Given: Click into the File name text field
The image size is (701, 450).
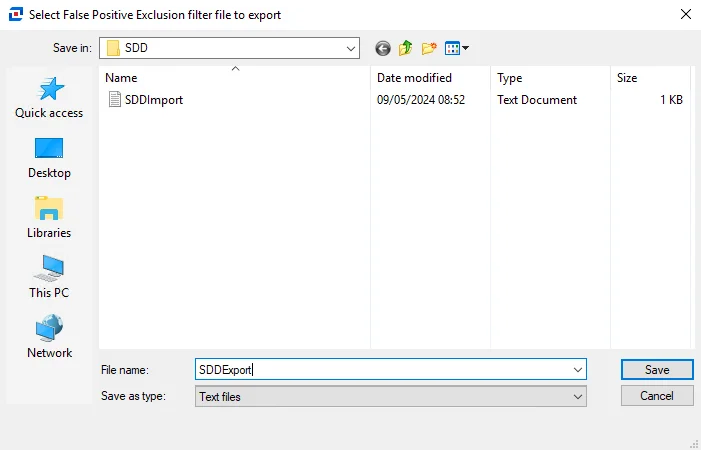Looking at the screenshot, I should [384, 370].
